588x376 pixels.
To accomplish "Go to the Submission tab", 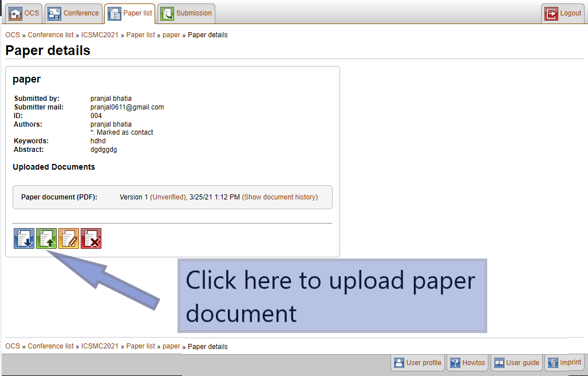I will [186, 13].
